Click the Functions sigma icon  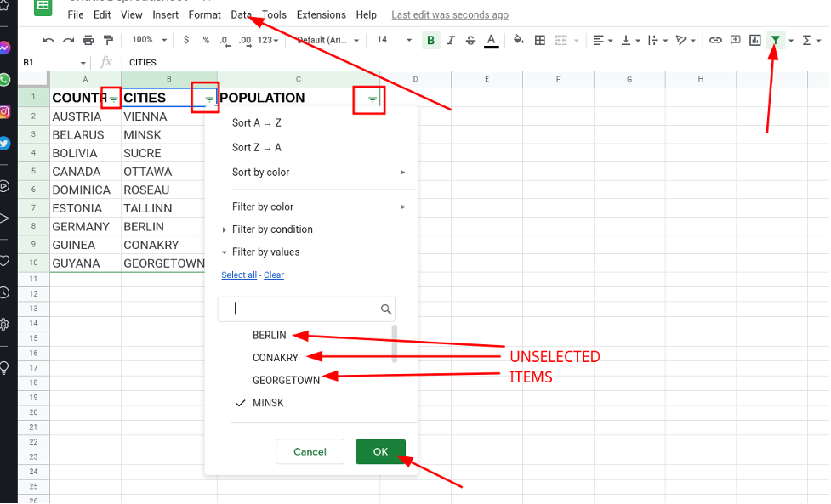tap(806, 40)
